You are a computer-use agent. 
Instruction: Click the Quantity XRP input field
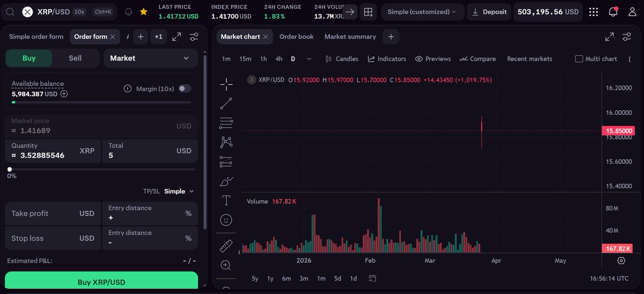pos(53,151)
